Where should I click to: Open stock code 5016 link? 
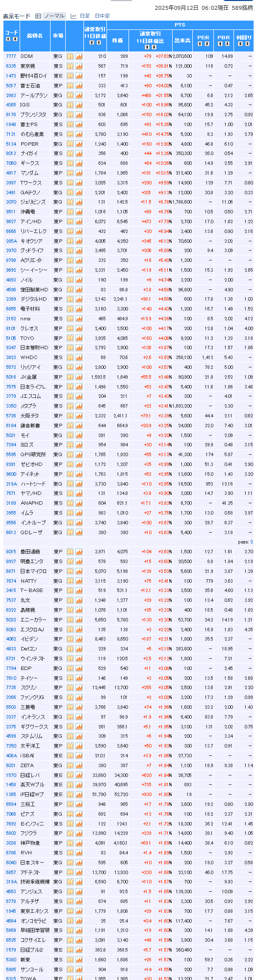11,377
